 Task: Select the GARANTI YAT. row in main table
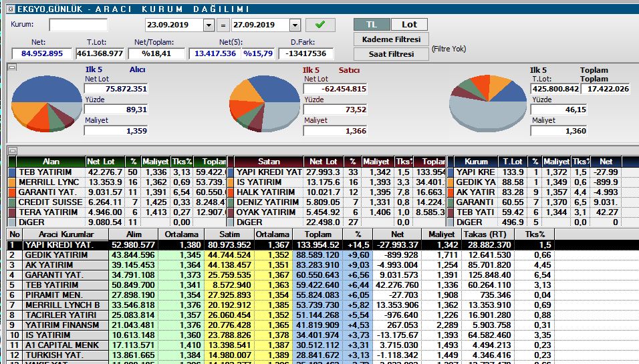click(323, 275)
